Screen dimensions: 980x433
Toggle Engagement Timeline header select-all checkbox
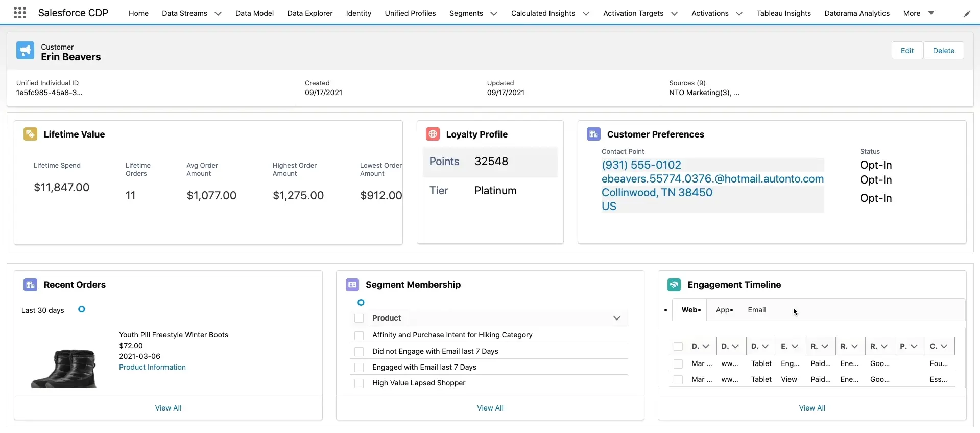coord(678,347)
